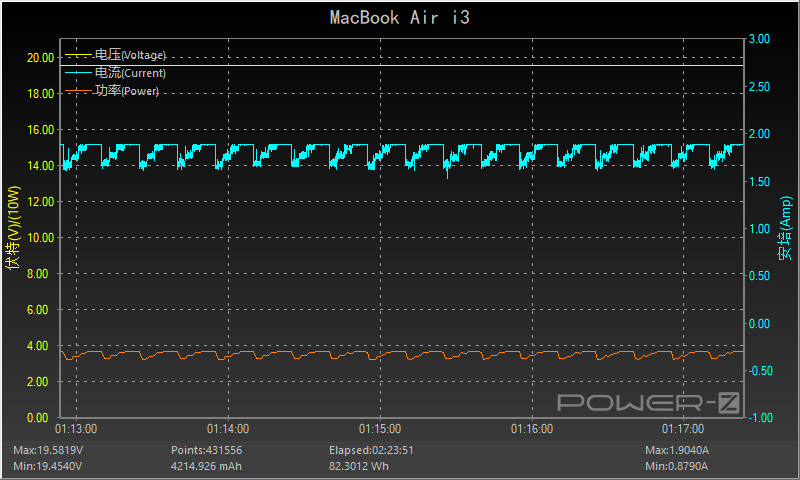Click the Elapsed:02:23:51 status readout
This screenshot has width=800, height=480.
371,450
